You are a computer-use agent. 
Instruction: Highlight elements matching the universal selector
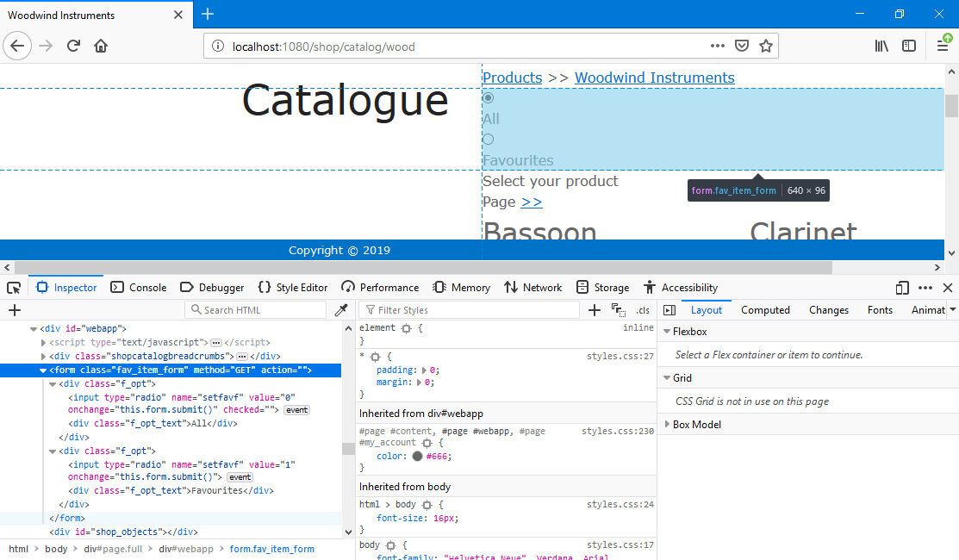point(376,357)
